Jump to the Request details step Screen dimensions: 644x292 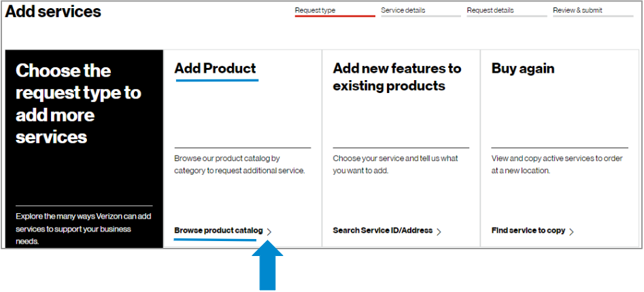490,10
